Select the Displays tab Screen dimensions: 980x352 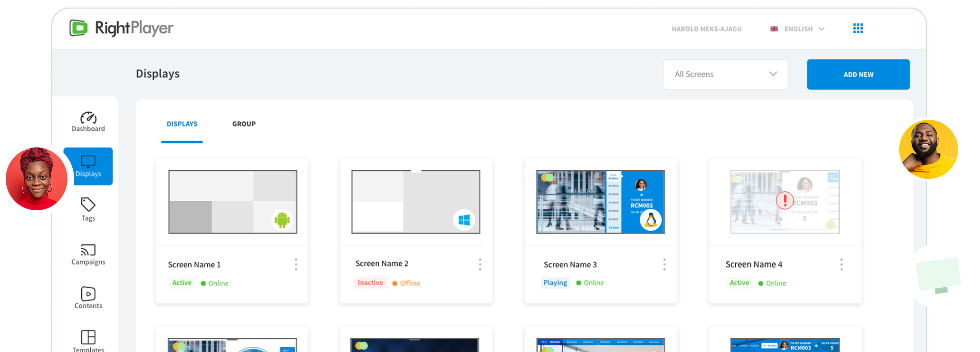pyautogui.click(x=182, y=124)
